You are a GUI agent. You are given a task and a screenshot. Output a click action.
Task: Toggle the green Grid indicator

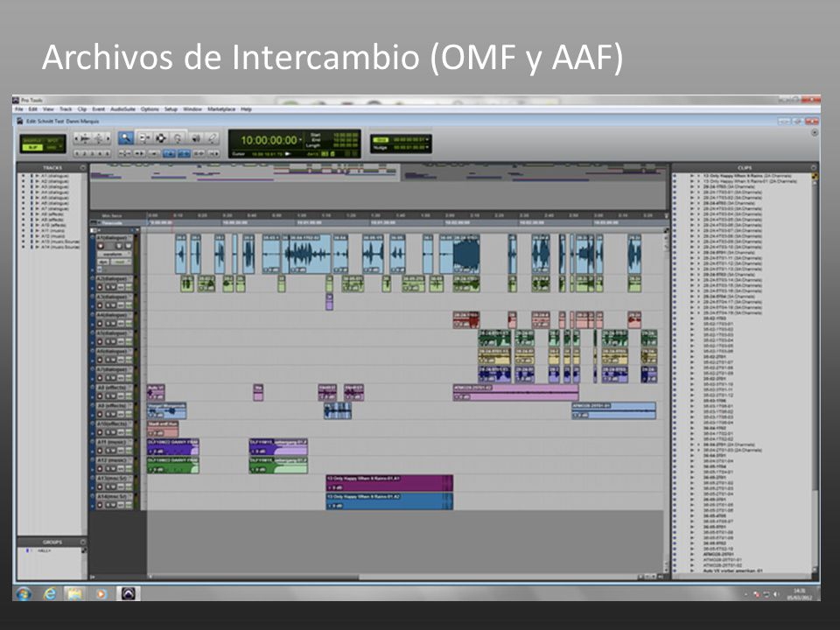tap(381, 140)
